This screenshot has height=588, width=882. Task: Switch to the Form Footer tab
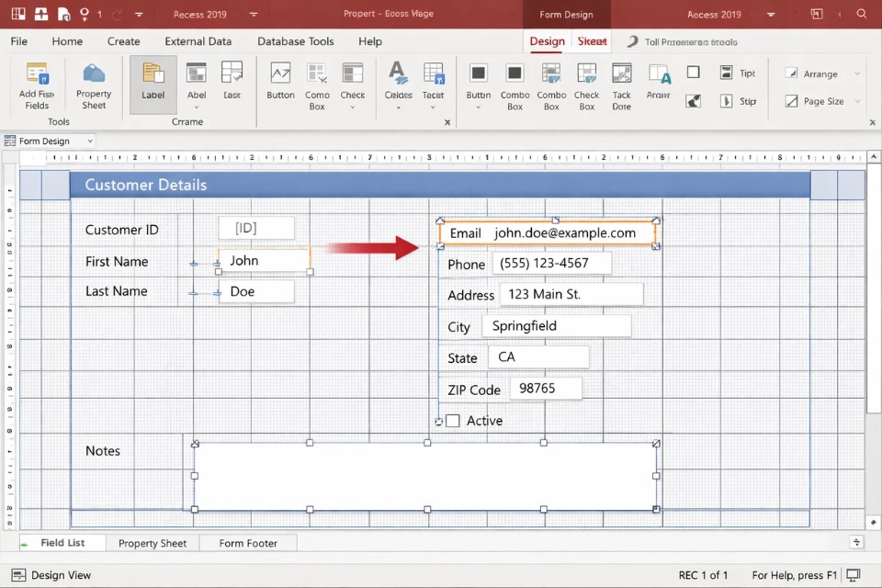(248, 543)
